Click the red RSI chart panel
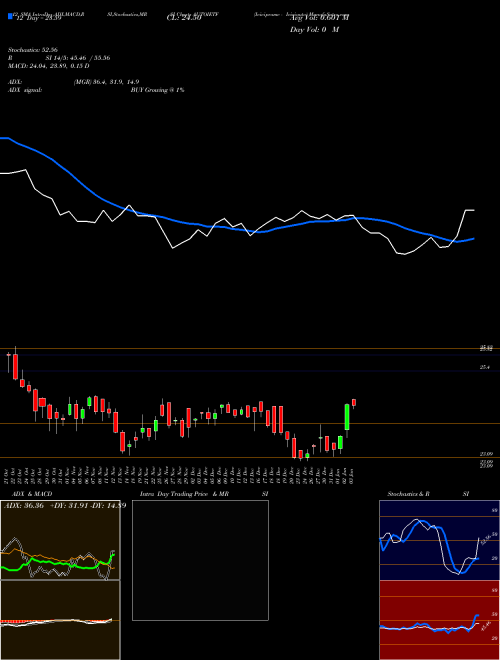This screenshot has width=500, height=660. pos(439,620)
